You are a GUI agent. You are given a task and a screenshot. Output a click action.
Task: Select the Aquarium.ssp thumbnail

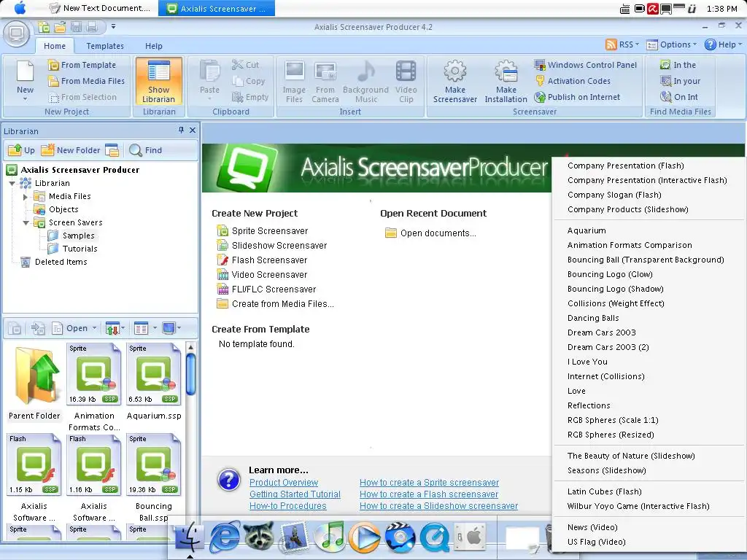154,382
